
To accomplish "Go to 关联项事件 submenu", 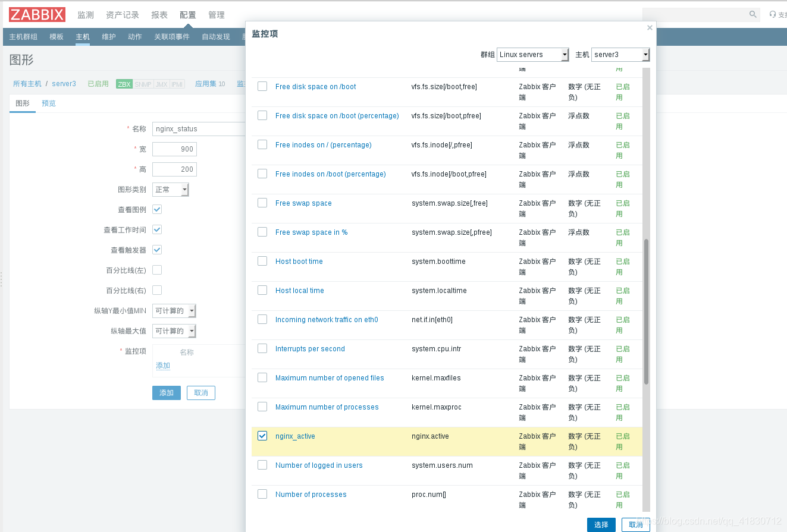I will (x=172, y=37).
